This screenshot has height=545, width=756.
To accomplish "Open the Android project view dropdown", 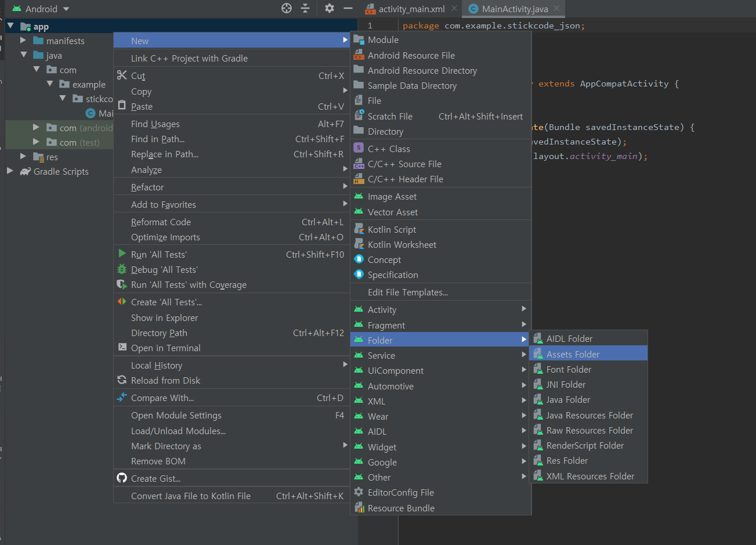I will coord(41,9).
